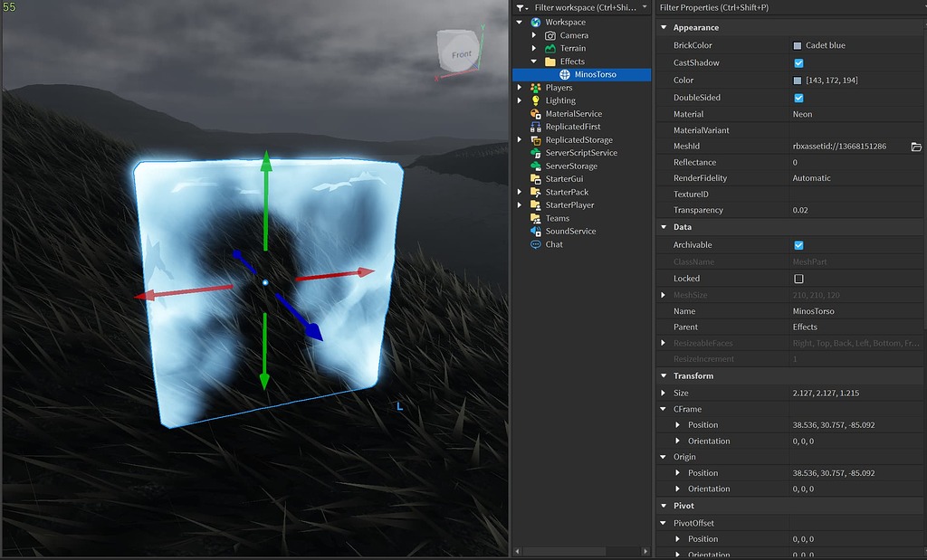Open the Chat service in Explorer
The image size is (927, 560).
pos(538,243)
